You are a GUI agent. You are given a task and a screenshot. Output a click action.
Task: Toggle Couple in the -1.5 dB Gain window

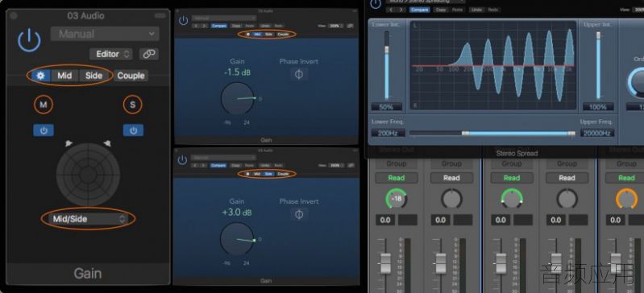pos(283,34)
